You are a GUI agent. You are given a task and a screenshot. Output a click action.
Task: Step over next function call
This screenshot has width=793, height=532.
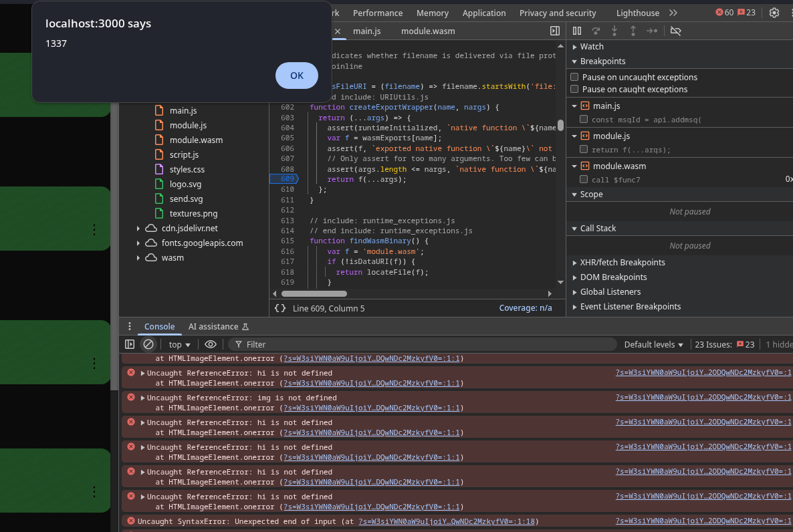(596, 31)
